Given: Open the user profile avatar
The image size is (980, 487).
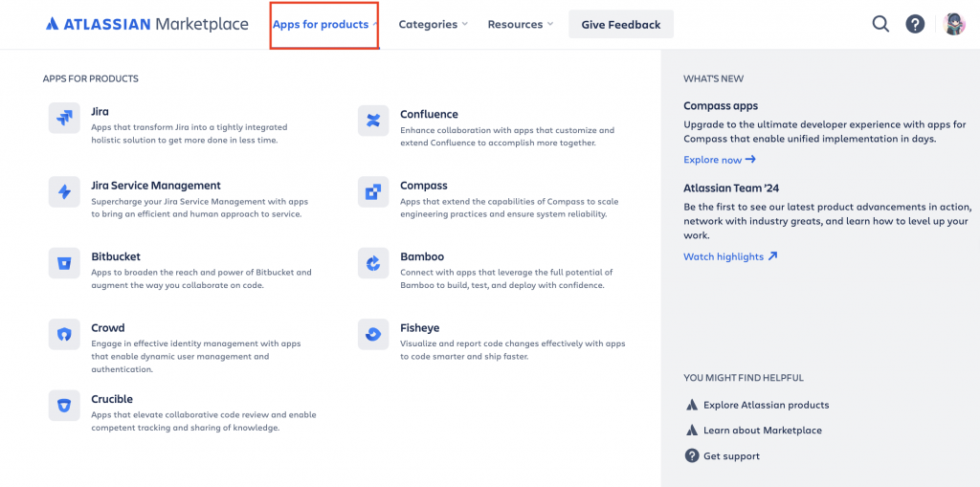Looking at the screenshot, I should click(954, 24).
